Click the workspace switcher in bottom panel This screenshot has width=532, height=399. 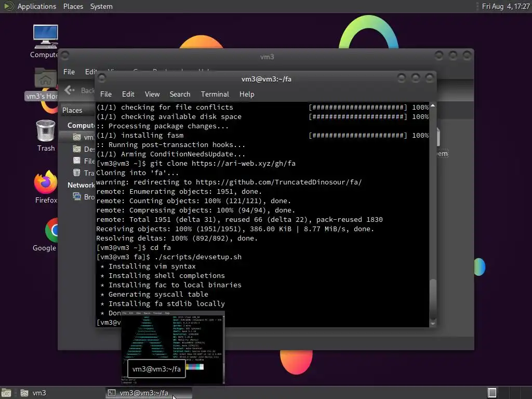point(508,393)
